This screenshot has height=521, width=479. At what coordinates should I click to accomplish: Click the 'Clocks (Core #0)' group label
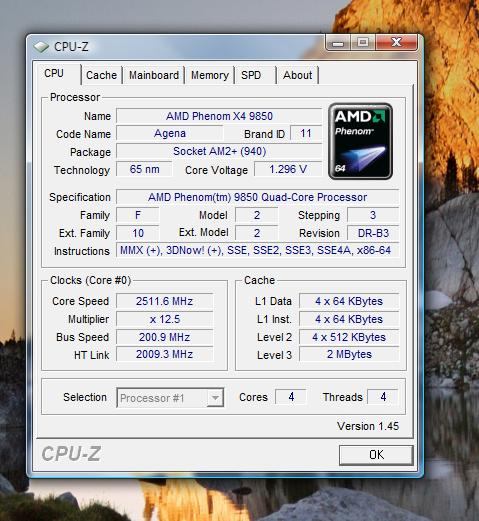coord(90,280)
